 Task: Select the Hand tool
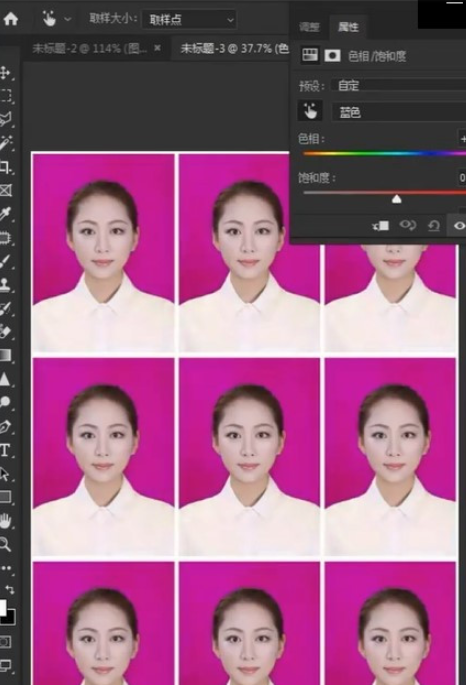point(5,521)
